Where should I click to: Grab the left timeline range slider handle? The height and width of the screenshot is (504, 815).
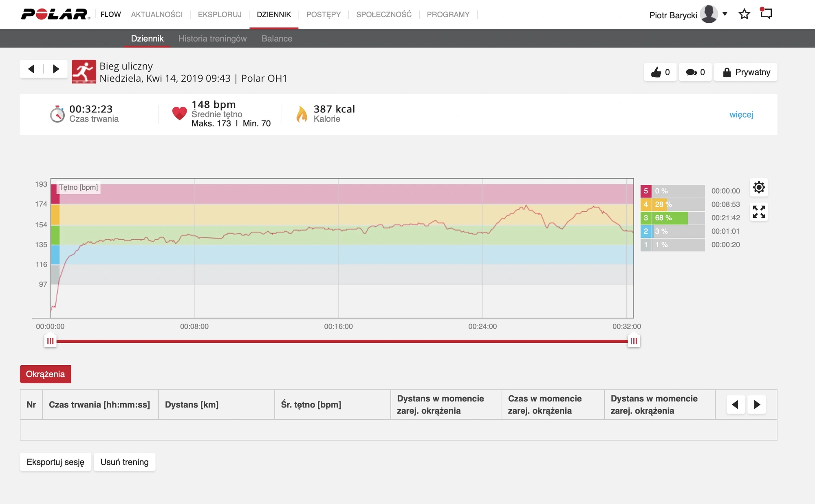coord(50,341)
